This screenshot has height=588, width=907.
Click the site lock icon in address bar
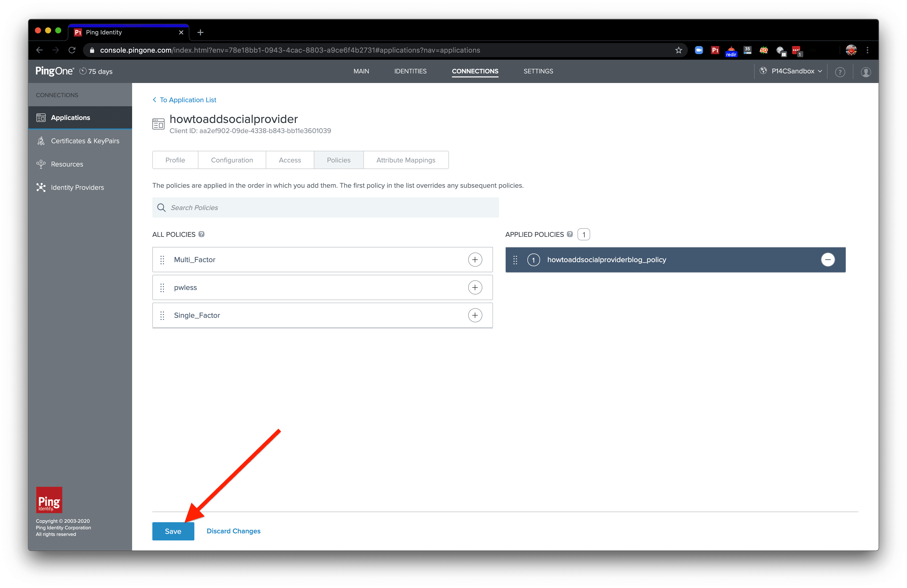coord(92,50)
